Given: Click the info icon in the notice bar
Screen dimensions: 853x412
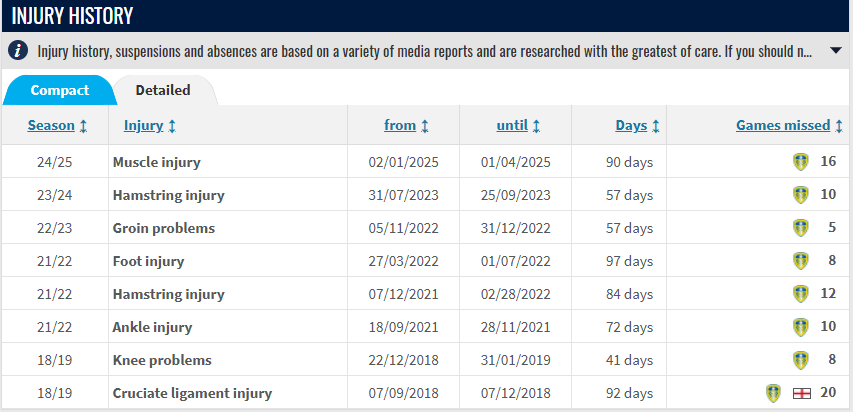Looking at the screenshot, I should point(20,50).
